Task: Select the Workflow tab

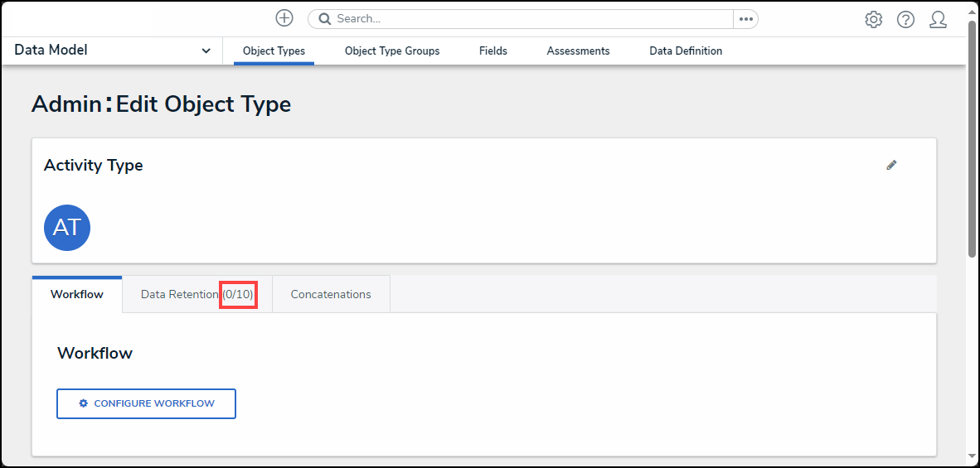Action: (77, 294)
